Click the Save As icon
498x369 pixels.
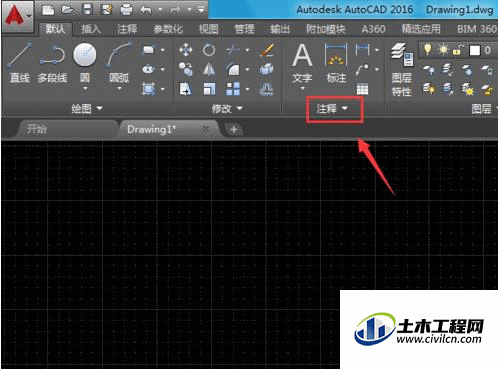coord(106,10)
